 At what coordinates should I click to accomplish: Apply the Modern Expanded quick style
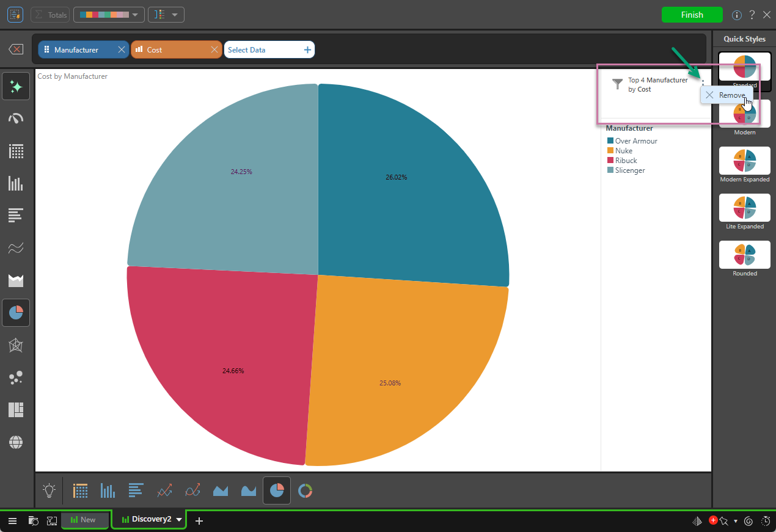(744, 161)
